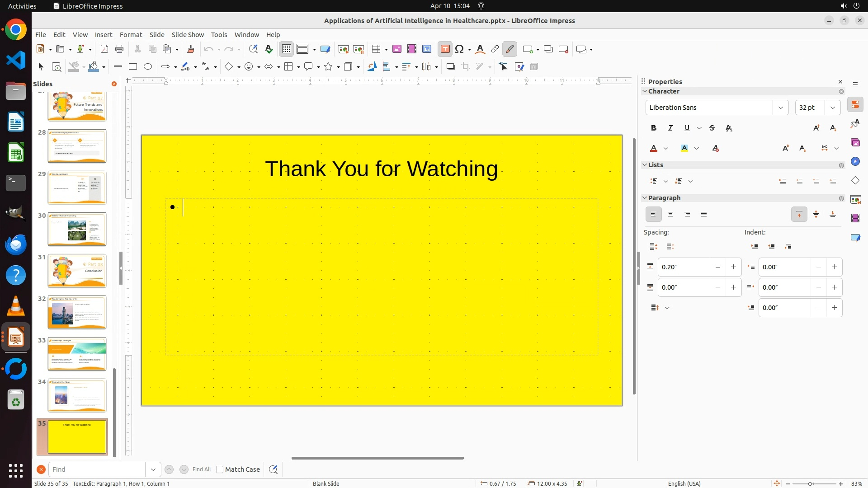The image size is (868, 488).
Task: Click the Strikethrough icon in Character panel
Action: pos(712,128)
